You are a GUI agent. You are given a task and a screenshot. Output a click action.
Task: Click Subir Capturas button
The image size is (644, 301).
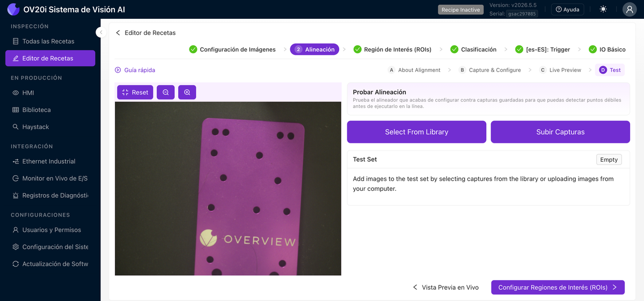(560, 132)
